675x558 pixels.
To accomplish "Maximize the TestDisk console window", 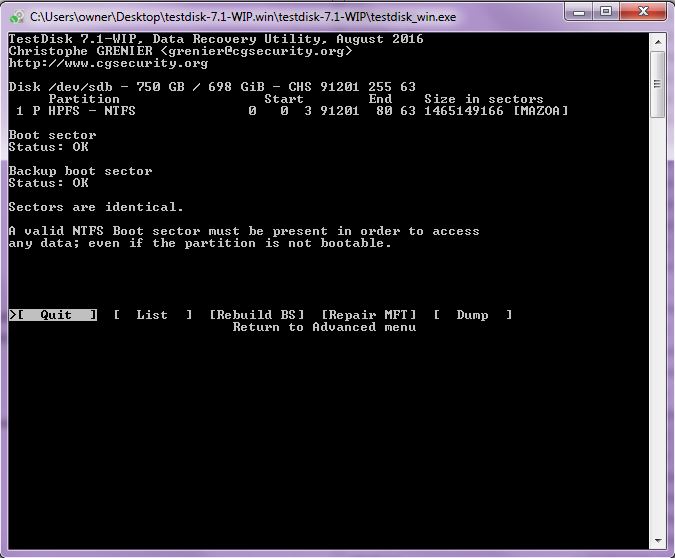I will coord(605,12).
